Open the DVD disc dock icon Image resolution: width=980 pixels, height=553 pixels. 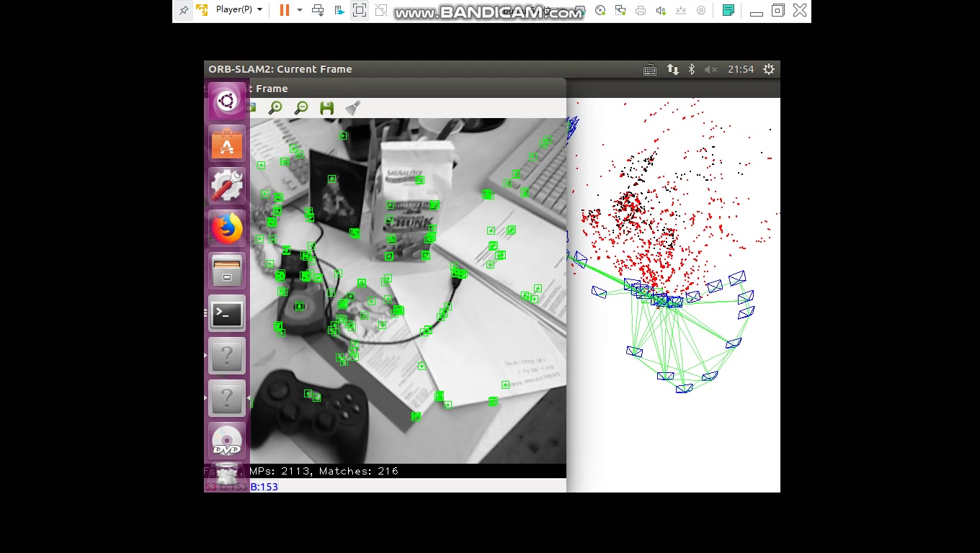[227, 441]
